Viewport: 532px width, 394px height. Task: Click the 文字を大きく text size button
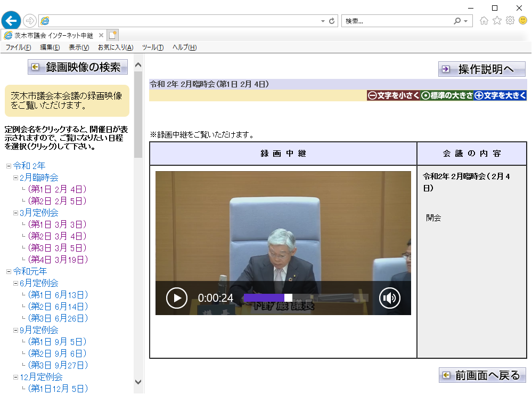pyautogui.click(x=500, y=95)
